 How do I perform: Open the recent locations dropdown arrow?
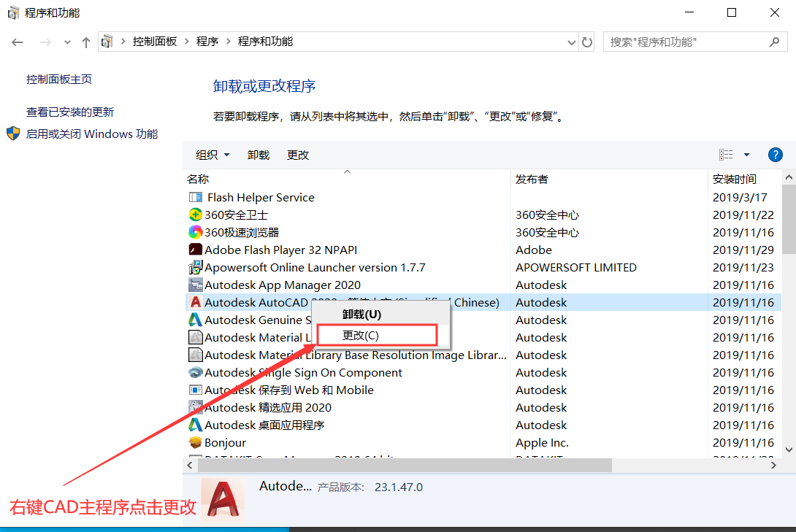(67, 42)
